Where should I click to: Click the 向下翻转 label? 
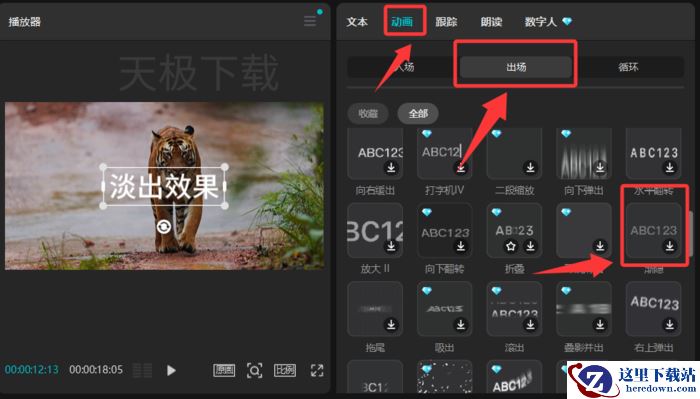click(x=445, y=269)
